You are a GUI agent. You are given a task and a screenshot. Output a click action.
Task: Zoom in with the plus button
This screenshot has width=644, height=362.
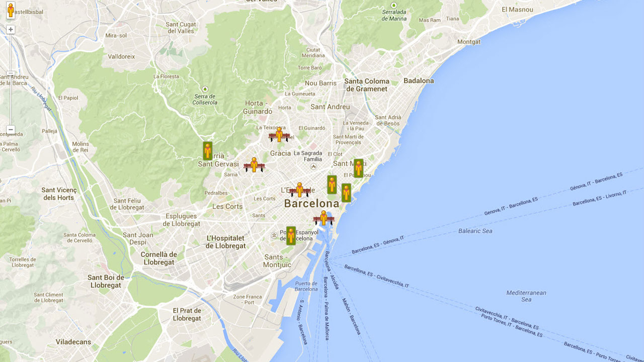(x=11, y=30)
